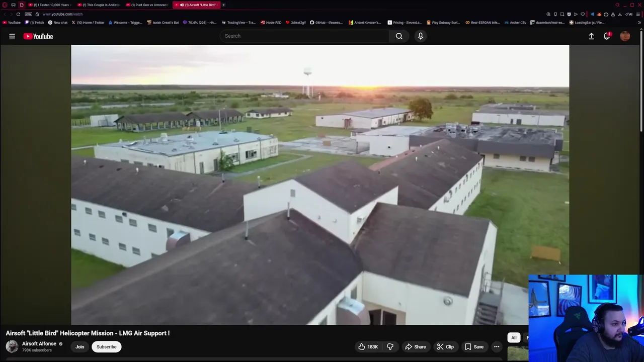
Task: Open the extensions cube icon
Action: (606, 14)
